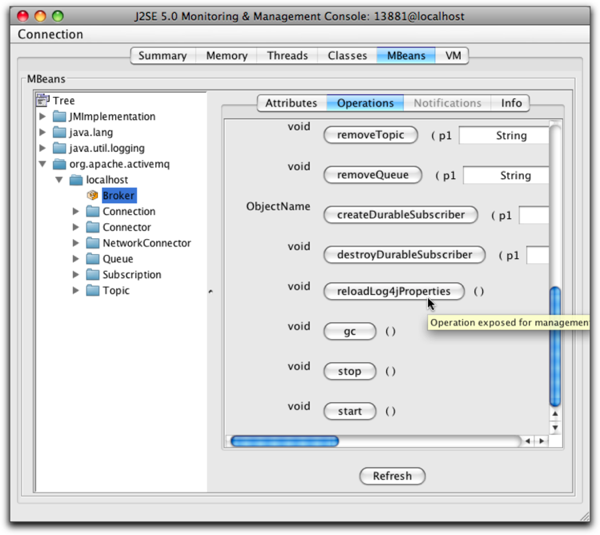Click the Subscription folder icon
Viewport: 600px width, 535px height.
pos(92,275)
